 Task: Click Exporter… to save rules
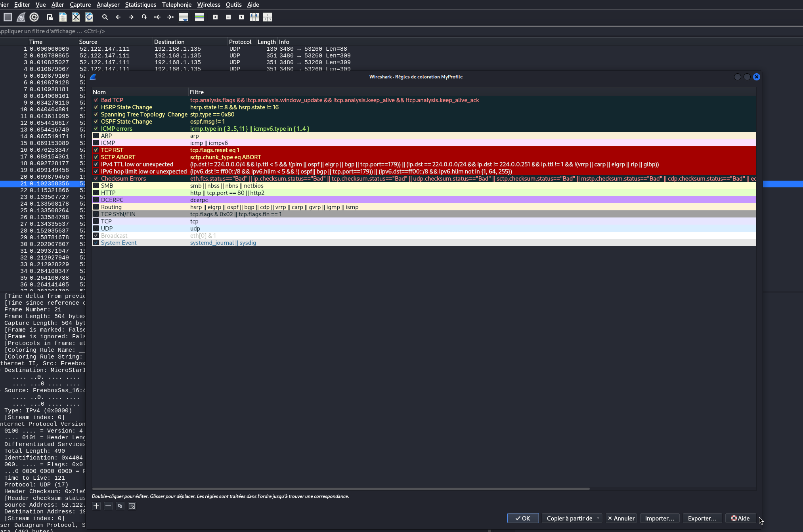point(702,518)
